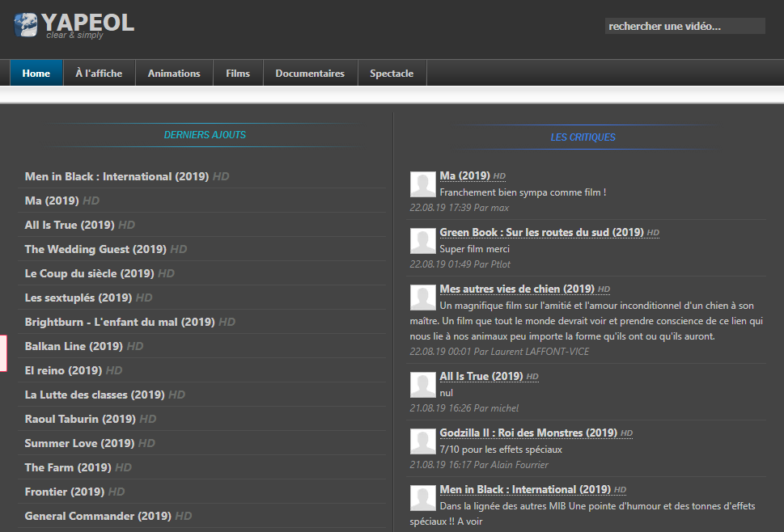
Task: Go to the Films tab
Action: (x=238, y=73)
